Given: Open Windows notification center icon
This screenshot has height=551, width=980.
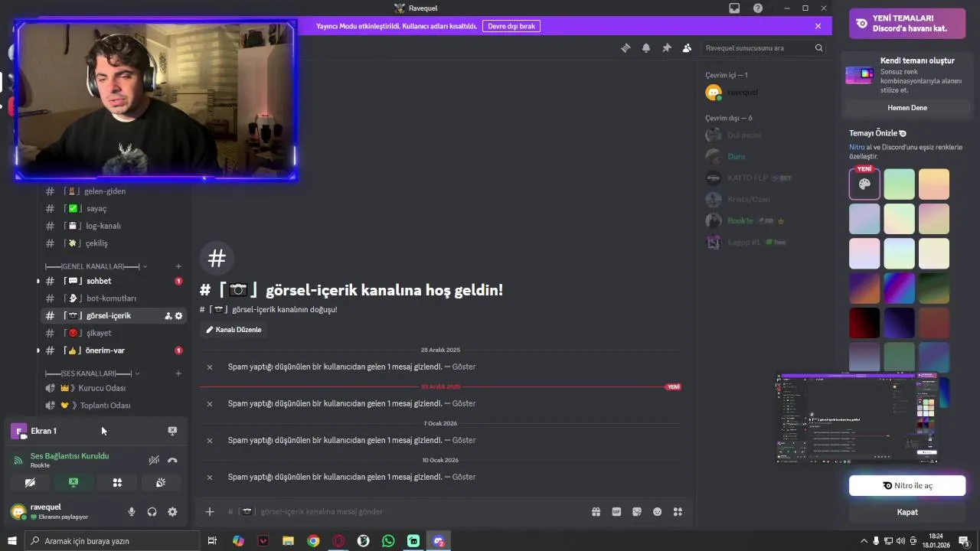Looking at the screenshot, I should [x=965, y=541].
